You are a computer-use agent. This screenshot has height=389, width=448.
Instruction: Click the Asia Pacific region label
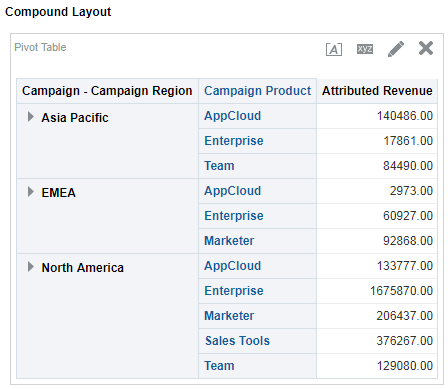(75, 118)
